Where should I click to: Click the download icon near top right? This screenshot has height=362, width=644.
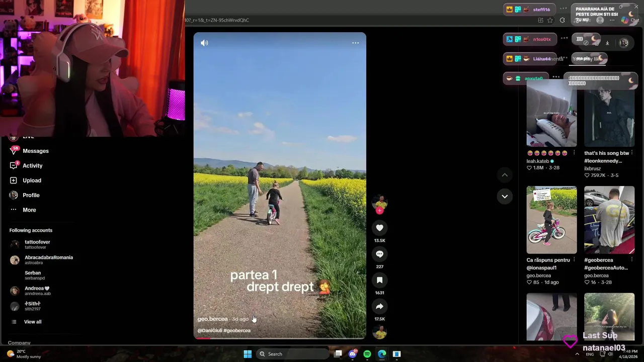click(x=607, y=43)
